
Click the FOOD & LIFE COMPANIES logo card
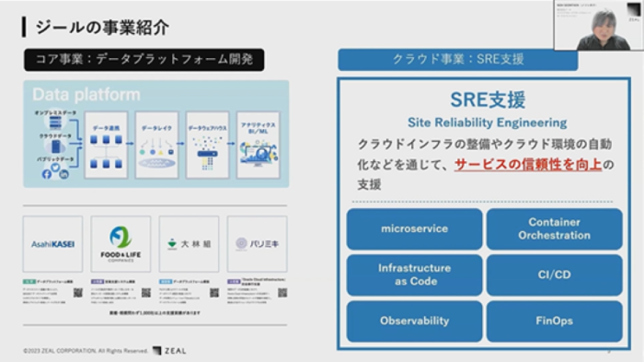pos(121,244)
